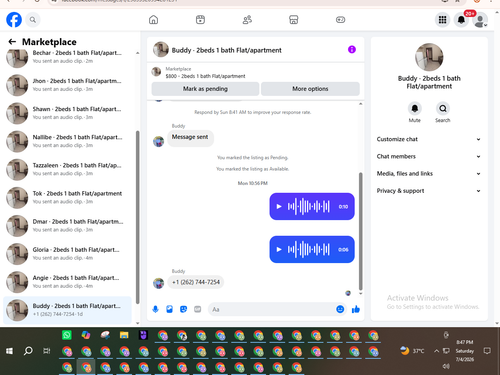Click the 0:10 audio waveform

(x=309, y=207)
